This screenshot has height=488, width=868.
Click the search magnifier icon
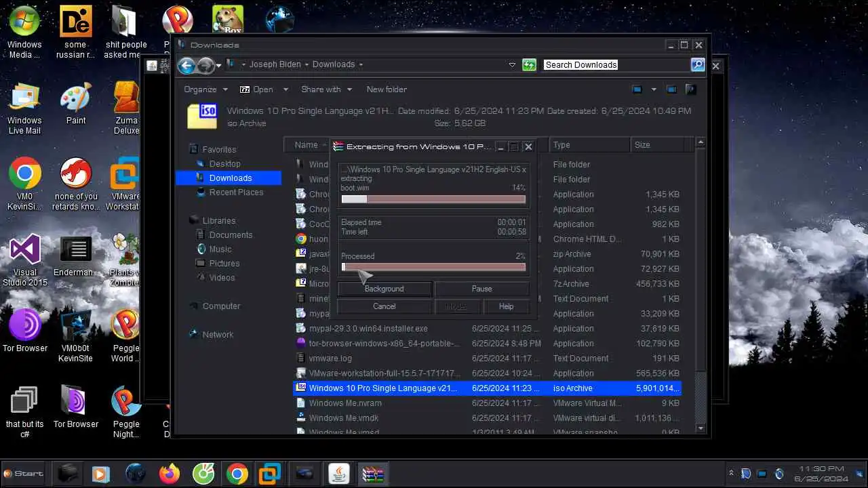point(698,65)
